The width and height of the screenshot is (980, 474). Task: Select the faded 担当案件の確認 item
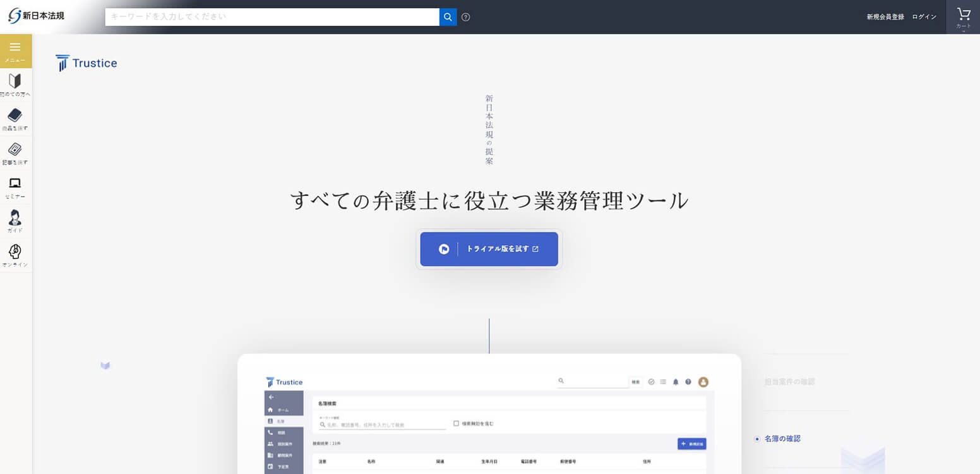(789, 382)
